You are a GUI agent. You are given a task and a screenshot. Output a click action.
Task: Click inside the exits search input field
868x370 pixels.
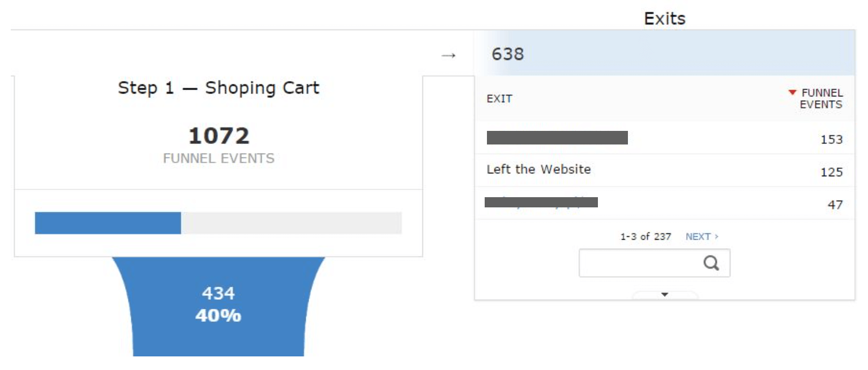coord(640,263)
